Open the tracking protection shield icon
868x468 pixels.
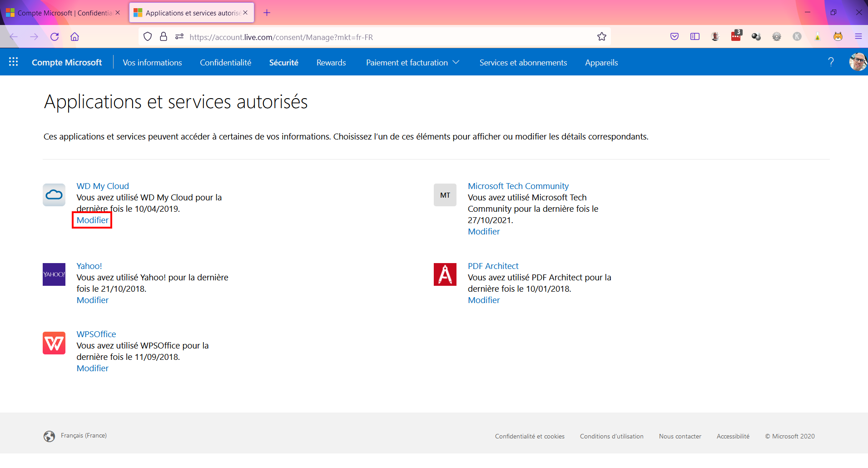[148, 37]
